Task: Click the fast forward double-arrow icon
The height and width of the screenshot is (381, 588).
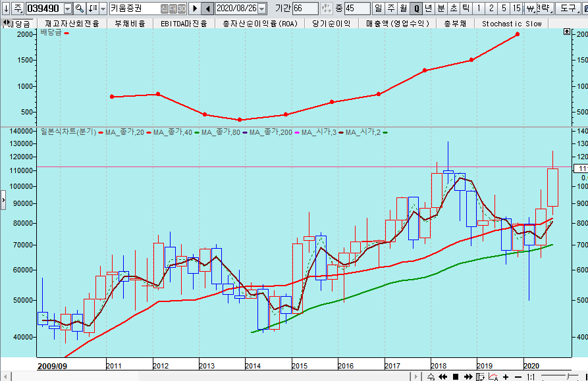Action: click(468, 376)
